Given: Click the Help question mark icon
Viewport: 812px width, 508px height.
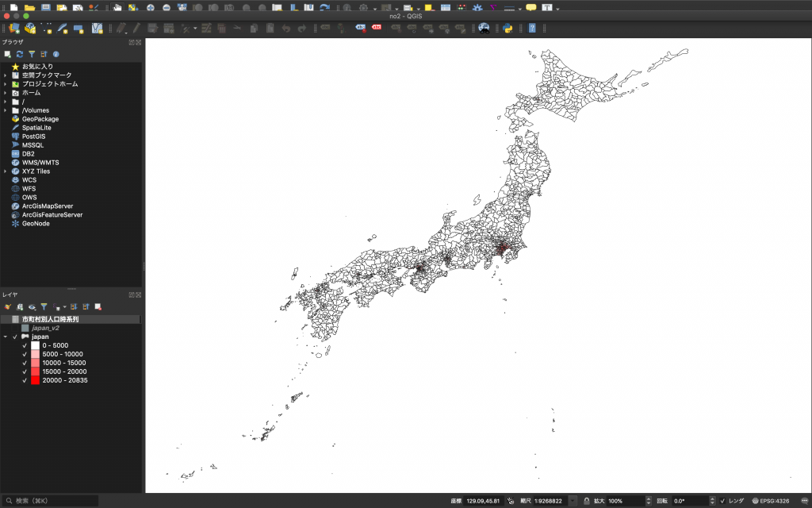Looking at the screenshot, I should point(532,28).
